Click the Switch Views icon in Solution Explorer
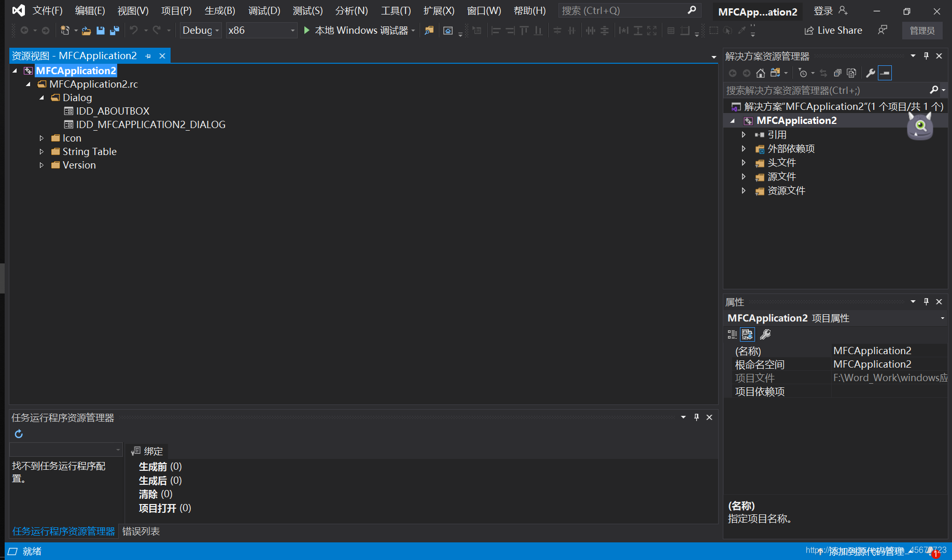 point(775,73)
